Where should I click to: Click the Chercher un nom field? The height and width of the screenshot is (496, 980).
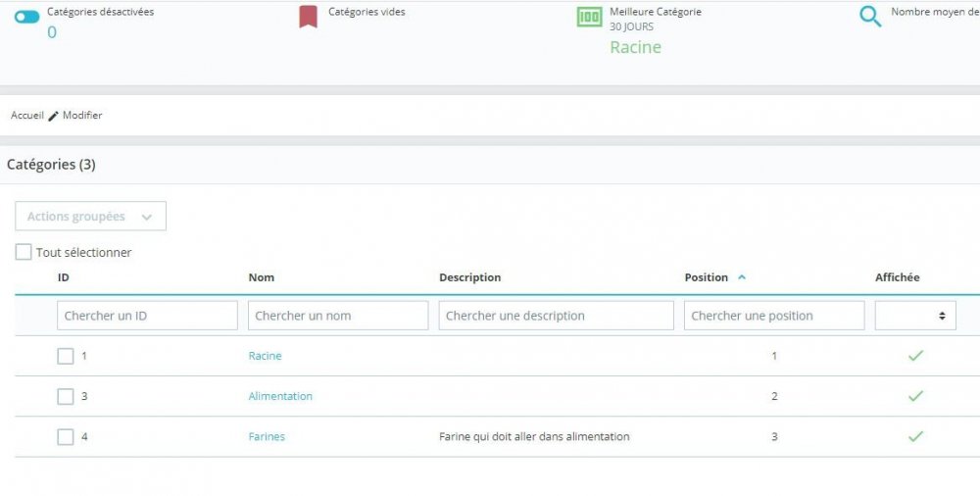338,316
